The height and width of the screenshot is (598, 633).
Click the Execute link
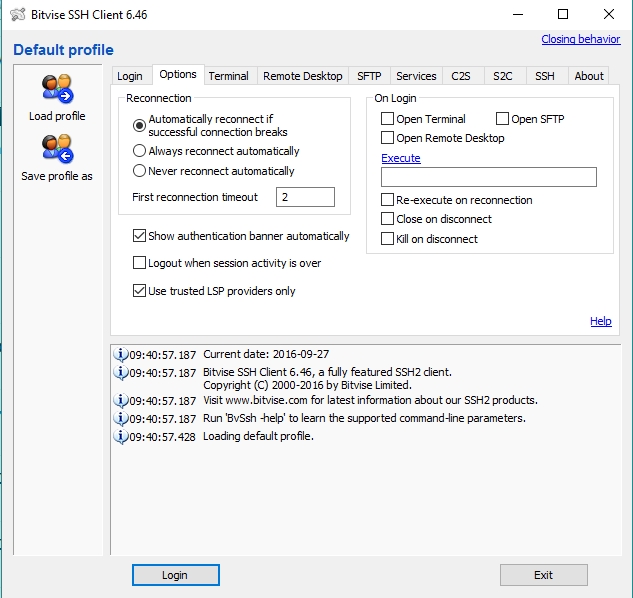pyautogui.click(x=401, y=158)
